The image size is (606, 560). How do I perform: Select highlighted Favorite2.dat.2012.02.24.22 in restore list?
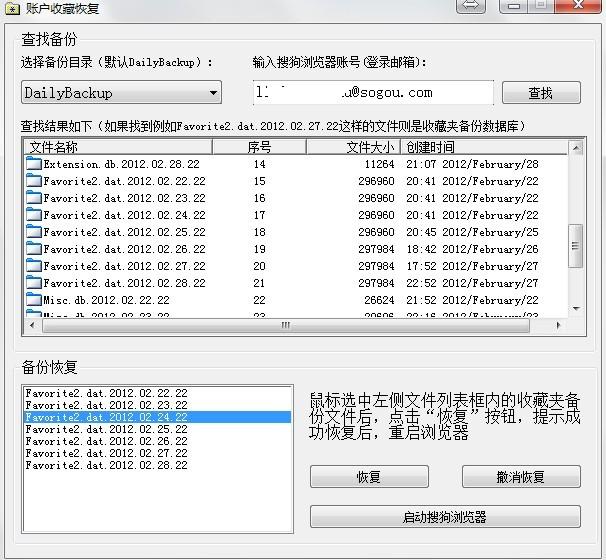[x=157, y=417]
